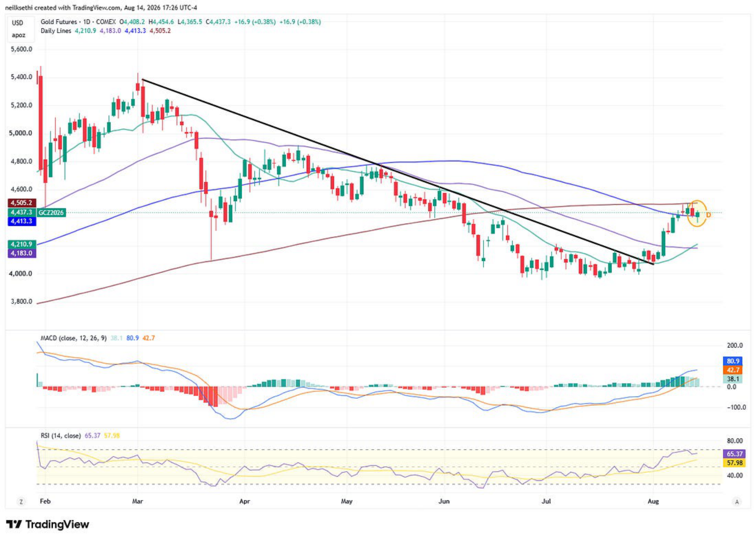Click the 5,000.0 price axis label
The width and height of the screenshot is (756, 540).
click(x=21, y=133)
